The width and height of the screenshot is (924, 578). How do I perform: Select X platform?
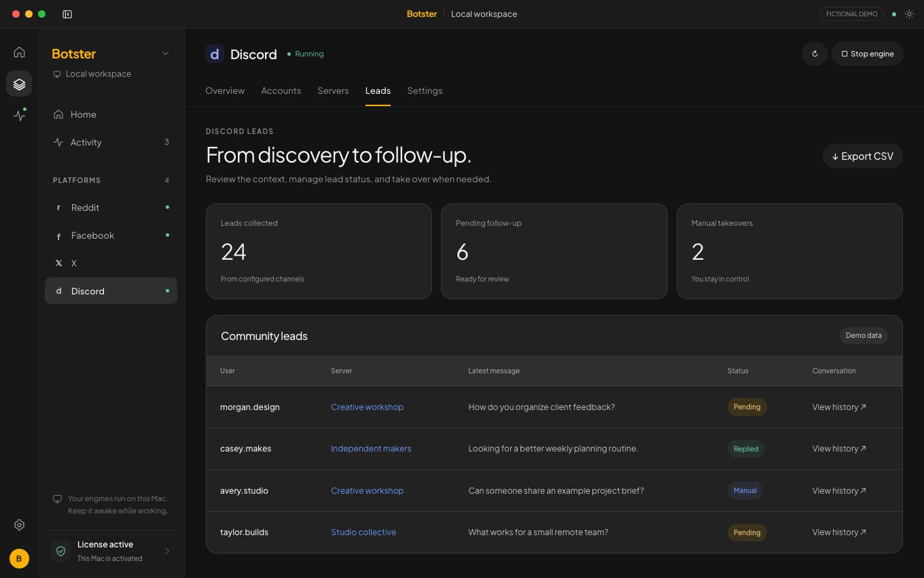coord(111,263)
